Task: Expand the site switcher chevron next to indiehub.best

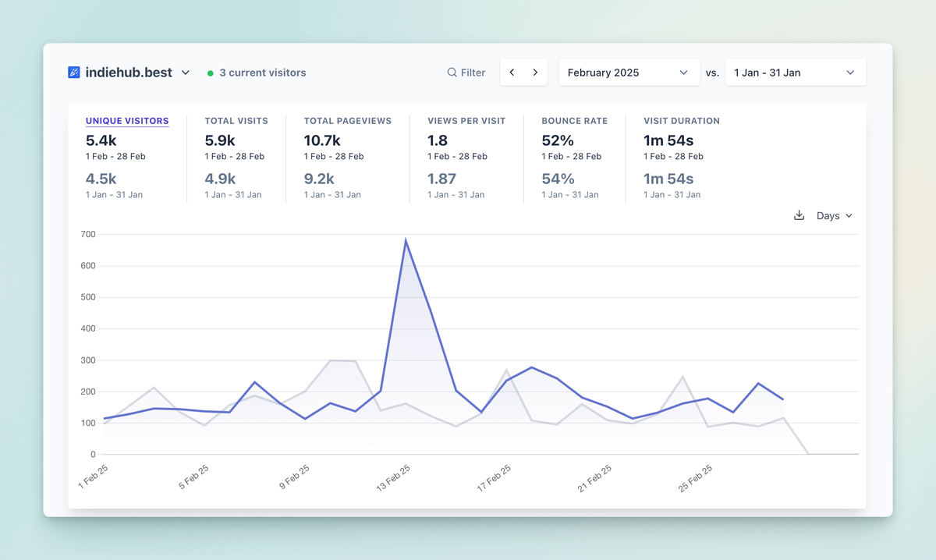Action: click(x=185, y=72)
